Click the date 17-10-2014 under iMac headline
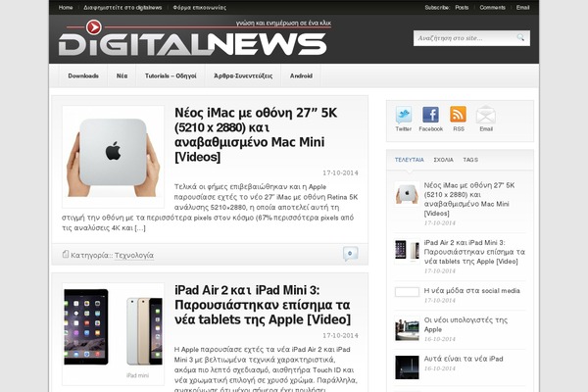Image resolution: width=588 pixels, height=392 pixels. point(340,172)
